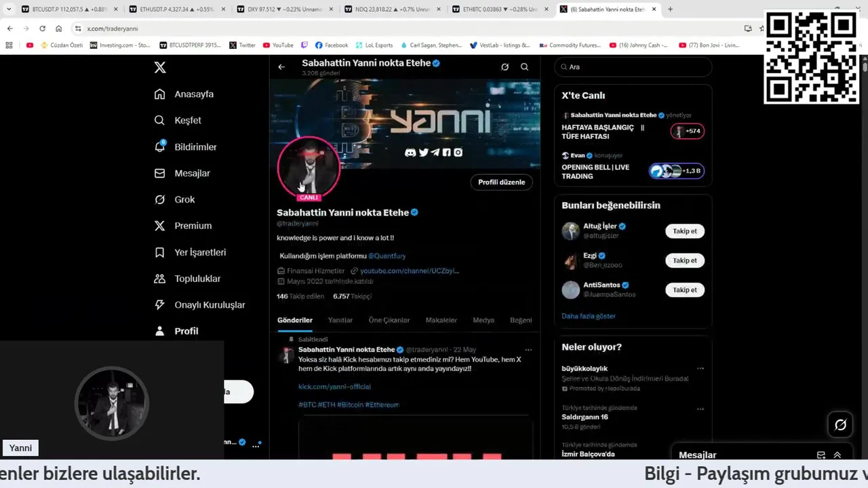Click browser home button

click(x=58, y=28)
